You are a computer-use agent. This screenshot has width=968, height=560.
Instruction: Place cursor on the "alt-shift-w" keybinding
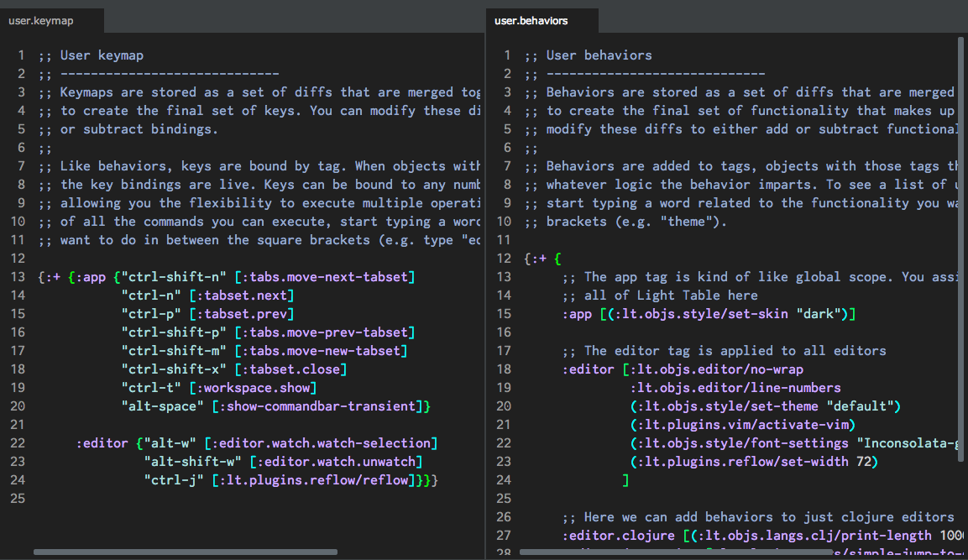(193, 462)
